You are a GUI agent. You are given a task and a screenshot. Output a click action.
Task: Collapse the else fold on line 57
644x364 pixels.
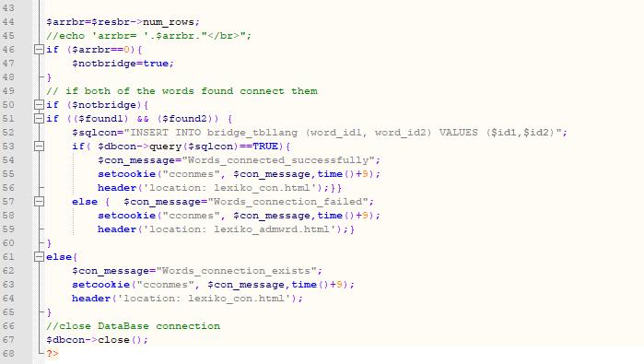point(39,202)
